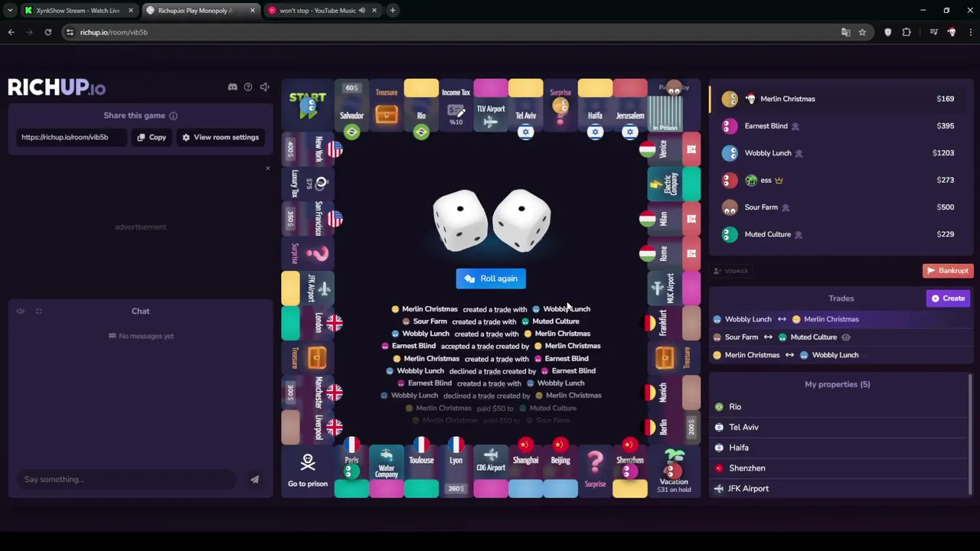Click the Water Company tile

pyautogui.click(x=387, y=470)
